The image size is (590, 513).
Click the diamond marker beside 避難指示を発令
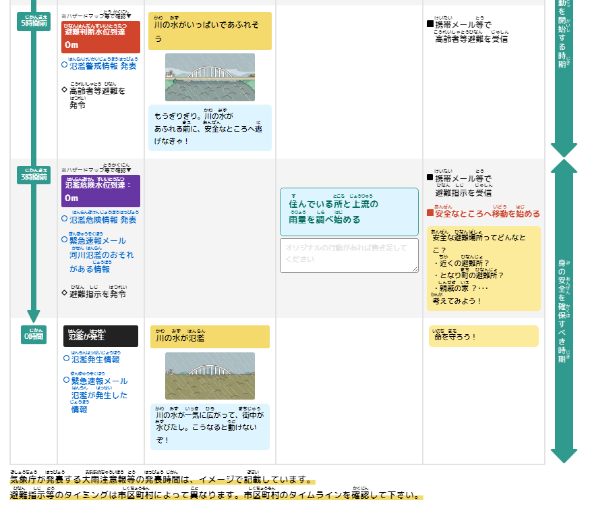coord(64,293)
